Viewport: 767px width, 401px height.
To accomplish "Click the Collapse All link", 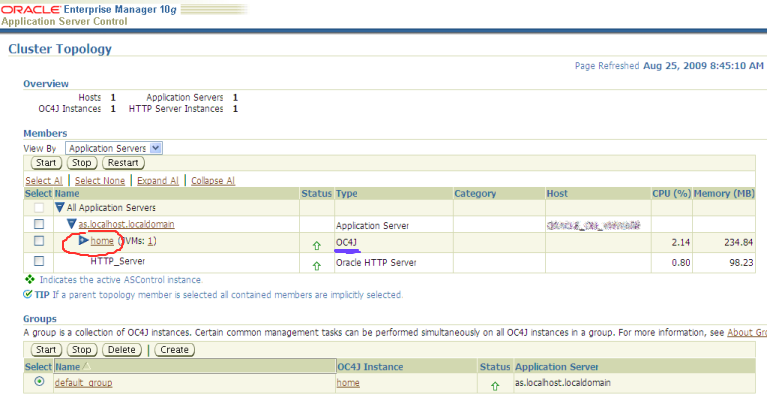I will click(213, 180).
